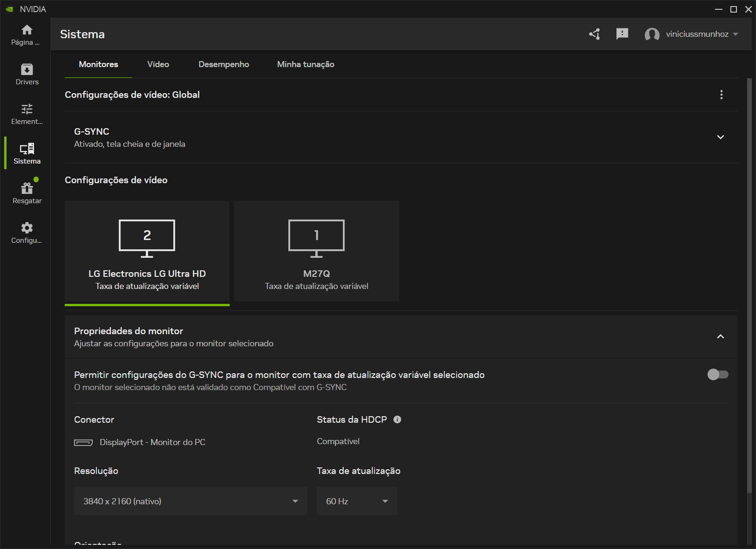This screenshot has height=549, width=756.
Task: Click the 'Compatível' HDCP status value
Action: point(338,441)
